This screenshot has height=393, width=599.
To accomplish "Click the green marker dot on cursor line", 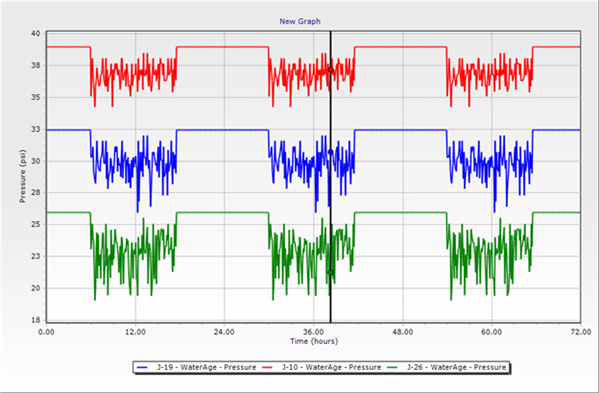I will [330, 272].
